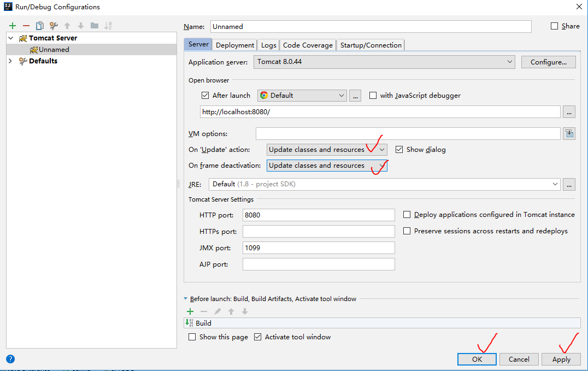
Task: Expand VM options editor icon
Action: [x=569, y=133]
